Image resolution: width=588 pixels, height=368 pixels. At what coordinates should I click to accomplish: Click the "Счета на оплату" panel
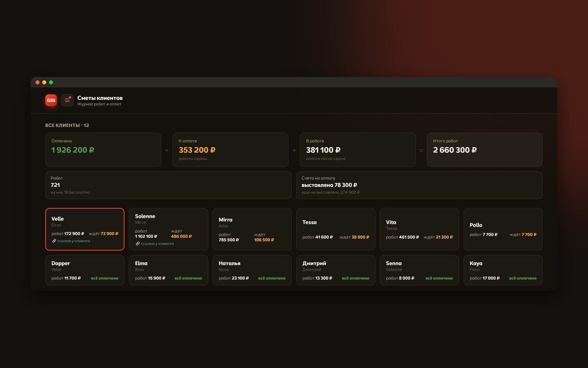click(x=419, y=185)
